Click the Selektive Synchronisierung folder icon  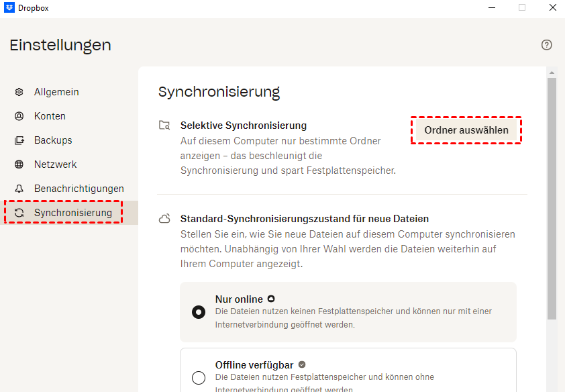pyautogui.click(x=164, y=125)
